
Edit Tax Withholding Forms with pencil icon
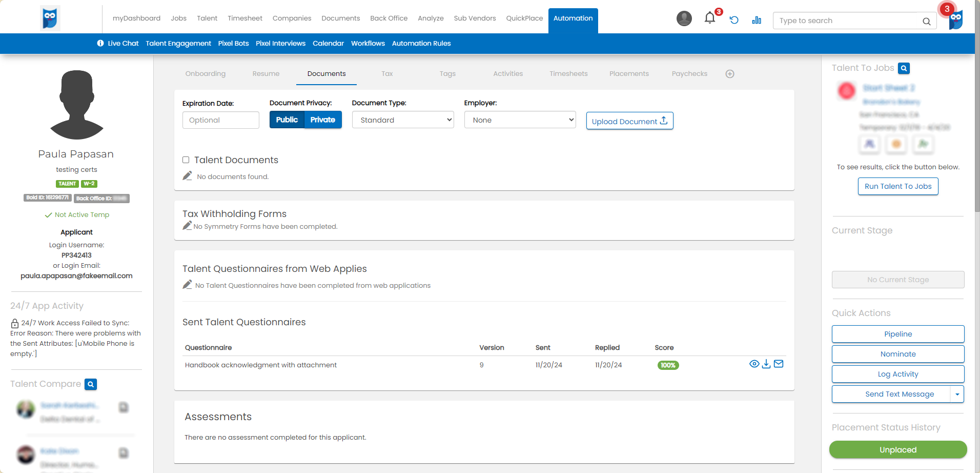pos(187,226)
